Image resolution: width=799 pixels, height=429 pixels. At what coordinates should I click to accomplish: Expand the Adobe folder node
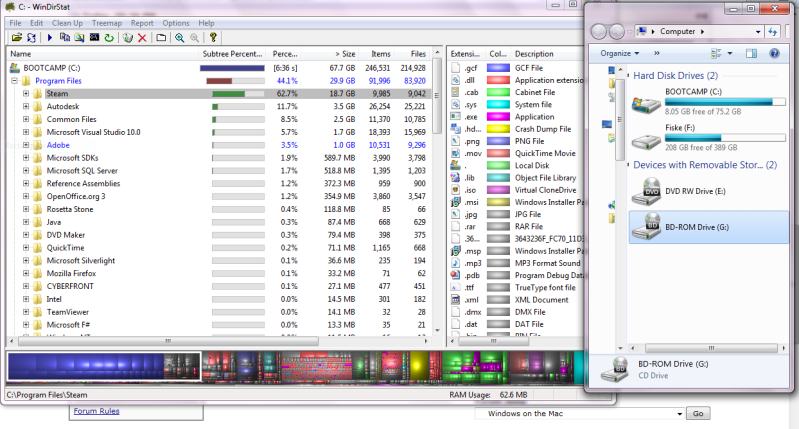click(x=26, y=145)
